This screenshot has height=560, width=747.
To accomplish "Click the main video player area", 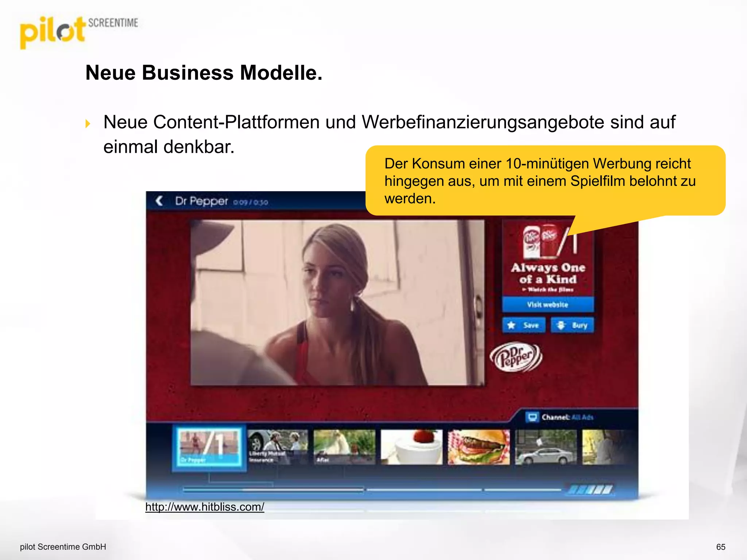I will [337, 303].
